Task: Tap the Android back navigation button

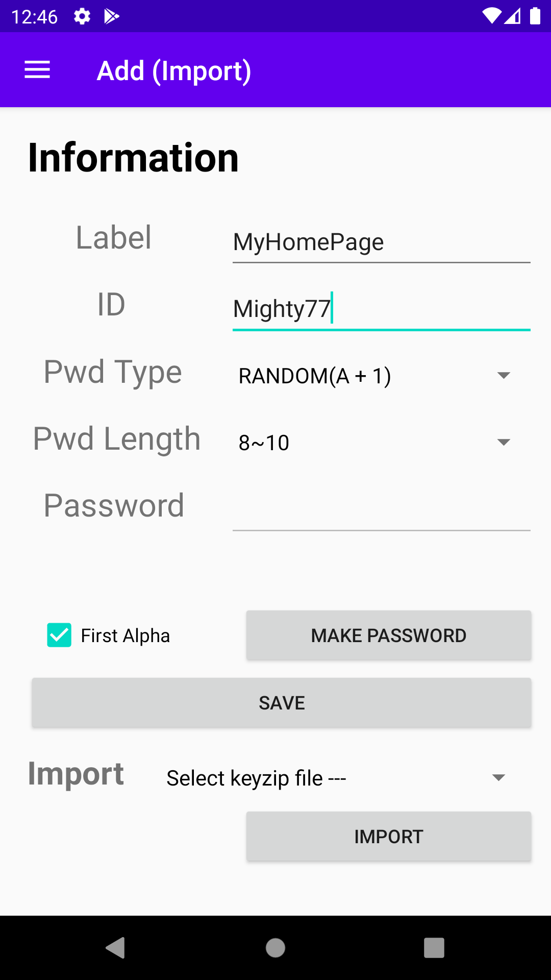Action: click(x=115, y=948)
